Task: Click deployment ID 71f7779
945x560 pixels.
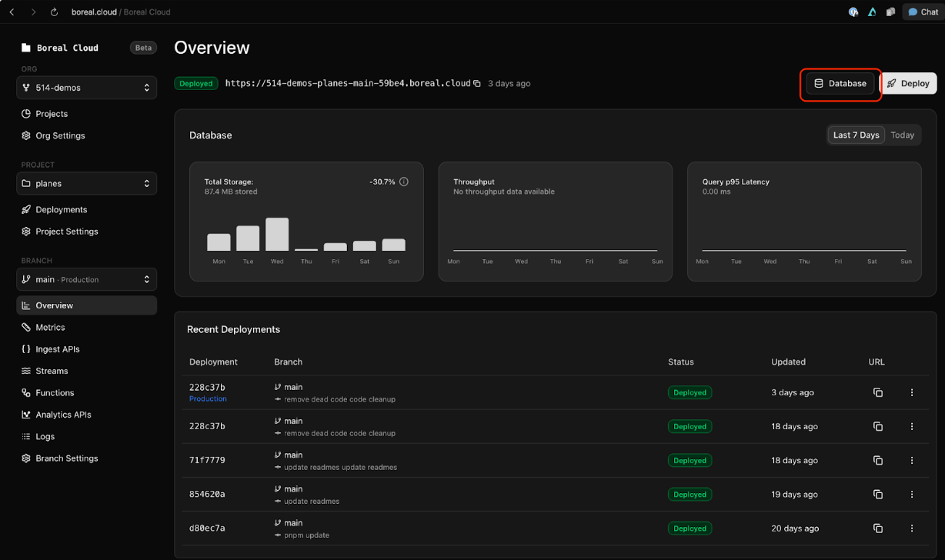Action: (207, 460)
